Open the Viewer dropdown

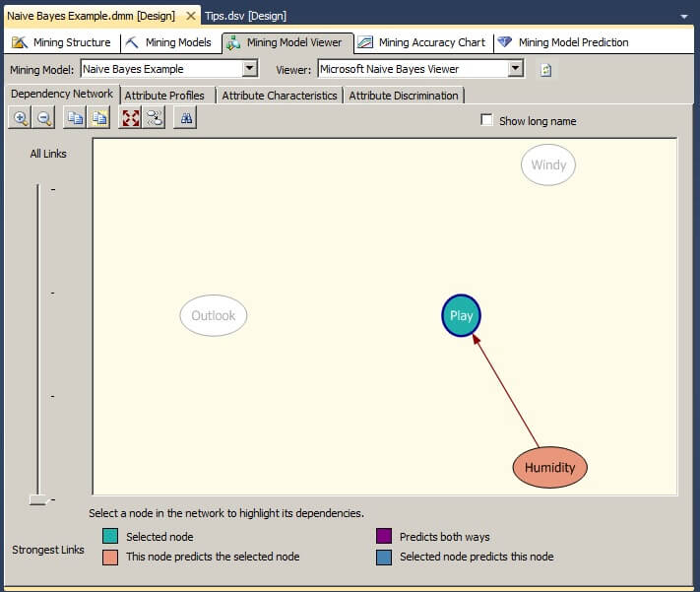click(x=516, y=69)
